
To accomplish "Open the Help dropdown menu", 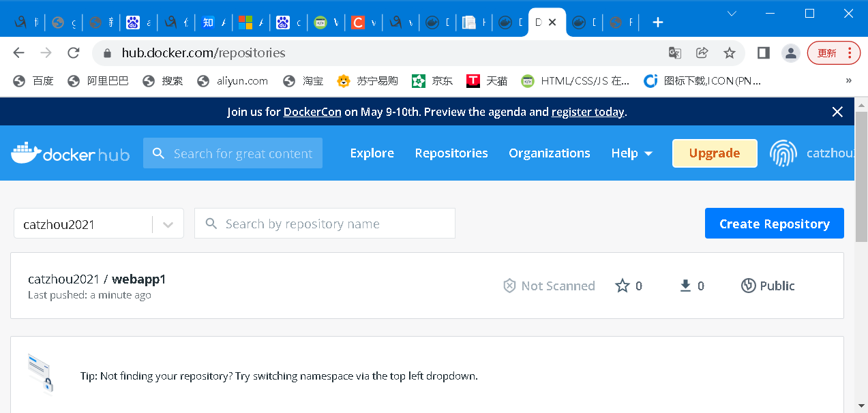I will [631, 153].
